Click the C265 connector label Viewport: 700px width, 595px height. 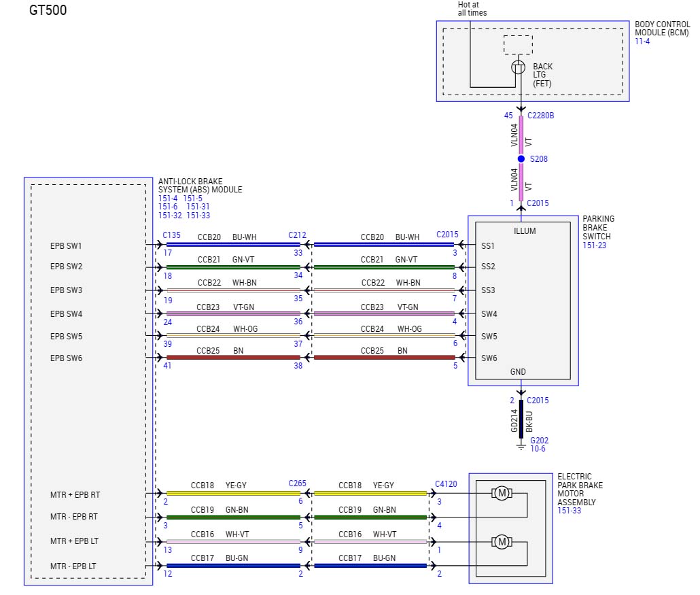pos(297,483)
